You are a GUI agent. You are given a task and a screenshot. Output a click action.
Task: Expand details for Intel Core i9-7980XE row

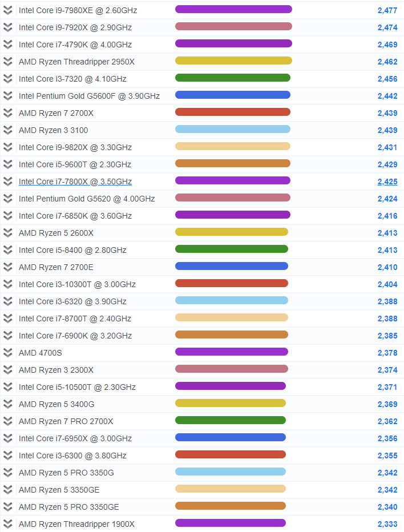click(8, 10)
